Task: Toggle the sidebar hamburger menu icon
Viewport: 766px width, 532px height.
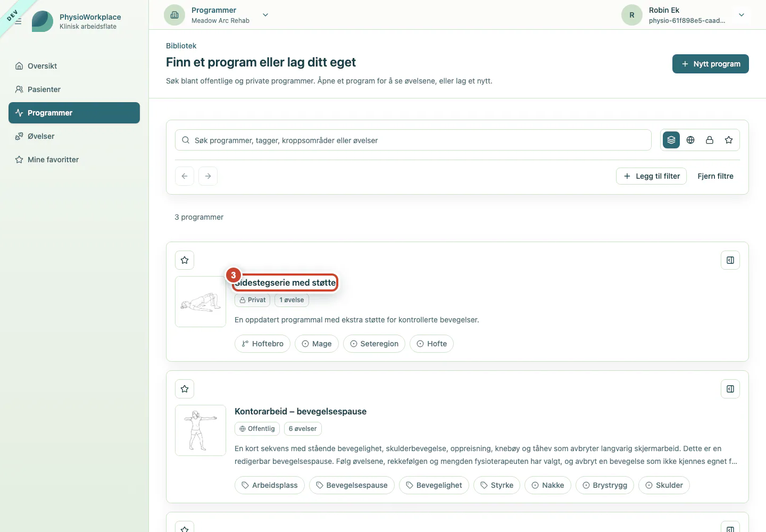Action: pos(18,21)
